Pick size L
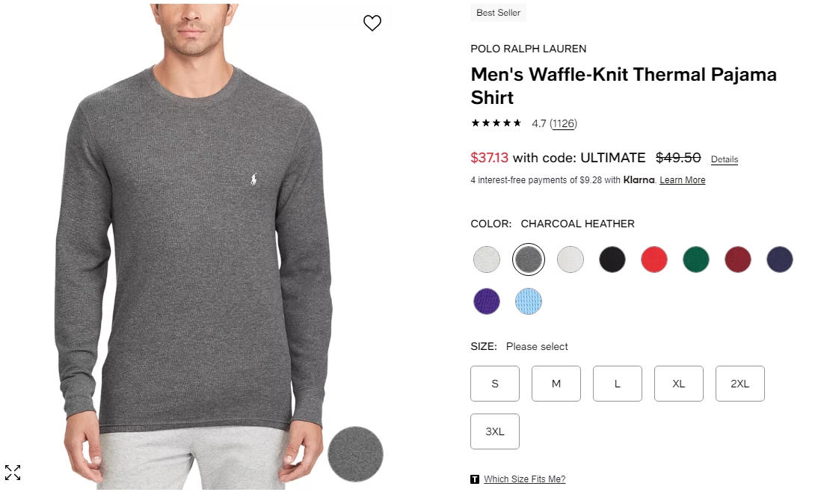The width and height of the screenshot is (818, 504). 617,384
